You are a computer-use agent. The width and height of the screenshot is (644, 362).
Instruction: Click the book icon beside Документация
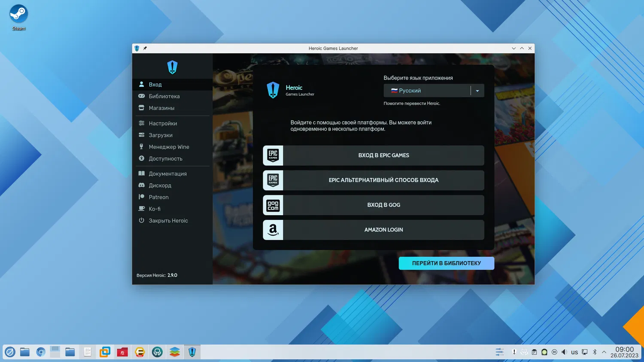click(x=141, y=173)
